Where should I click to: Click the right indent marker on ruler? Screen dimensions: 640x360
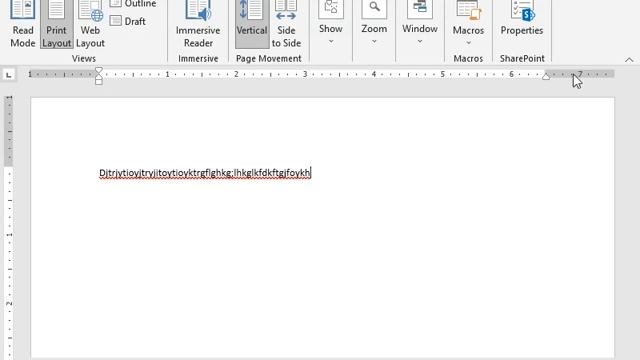[546, 77]
